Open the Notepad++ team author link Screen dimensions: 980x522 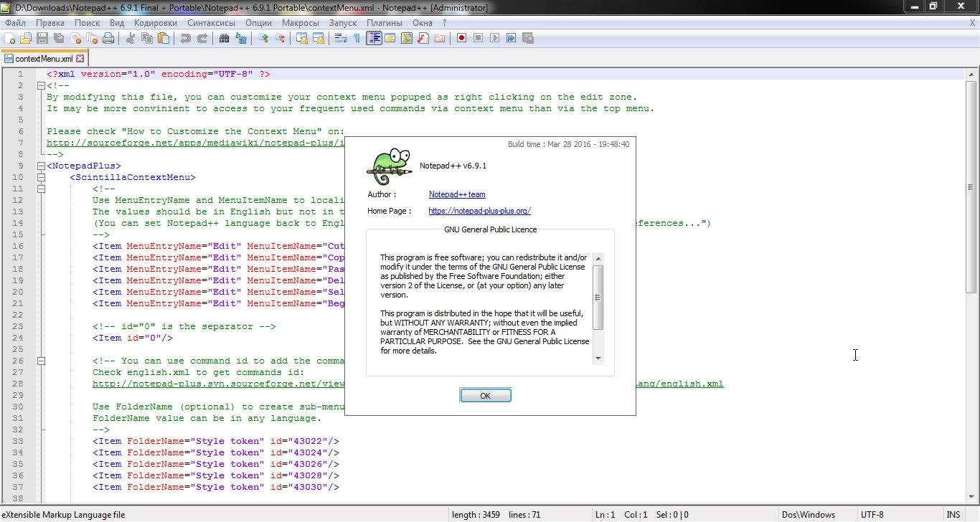pos(457,194)
